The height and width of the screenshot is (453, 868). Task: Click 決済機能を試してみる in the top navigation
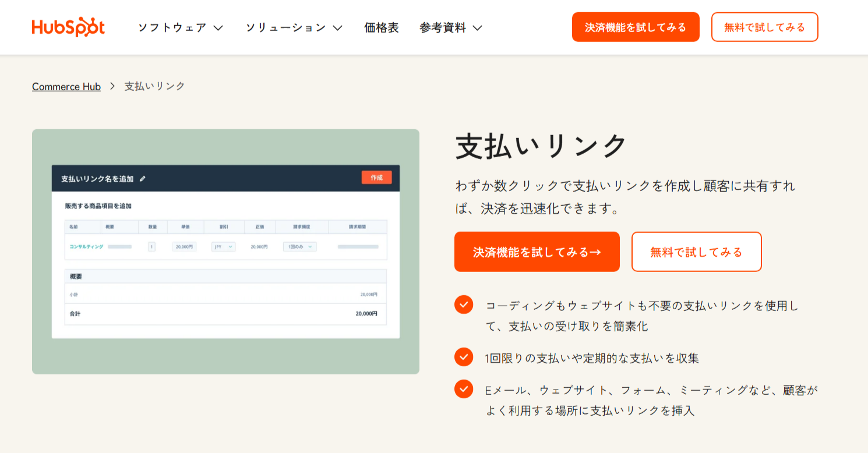pyautogui.click(x=636, y=26)
